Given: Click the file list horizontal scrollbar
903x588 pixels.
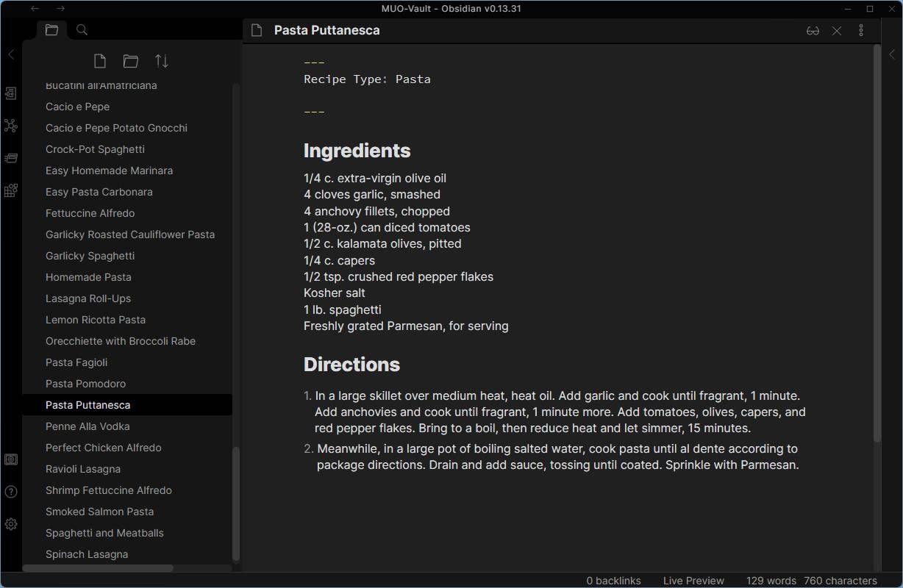Looking at the screenshot, I should (x=99, y=568).
